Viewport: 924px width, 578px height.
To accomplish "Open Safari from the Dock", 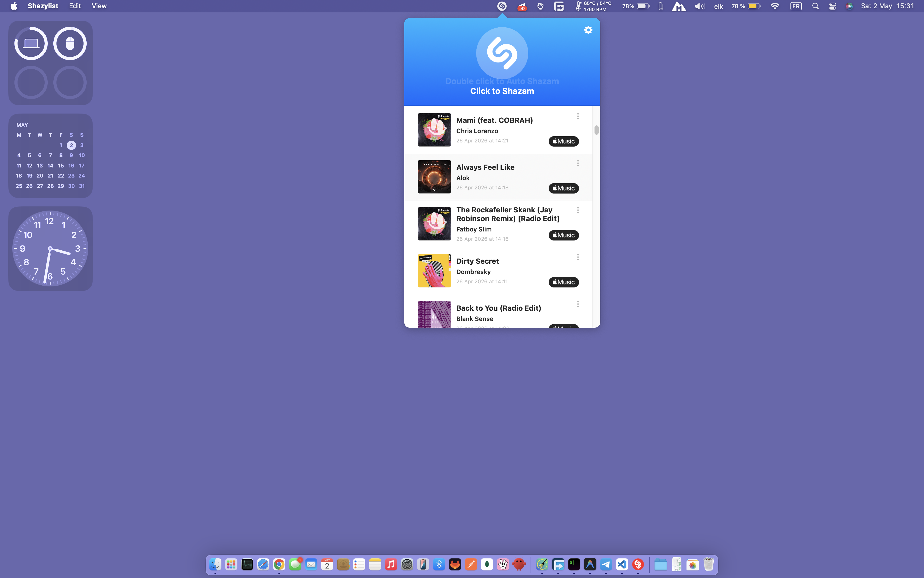I will point(263,564).
